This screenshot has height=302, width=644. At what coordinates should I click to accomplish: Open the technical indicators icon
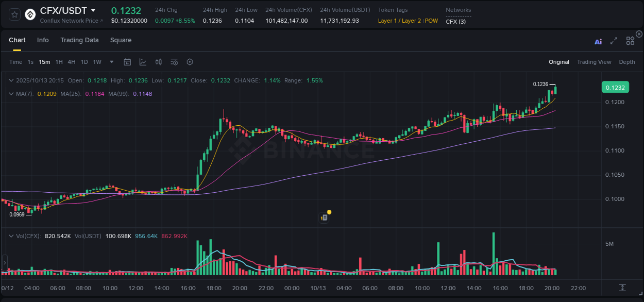pyautogui.click(x=174, y=62)
